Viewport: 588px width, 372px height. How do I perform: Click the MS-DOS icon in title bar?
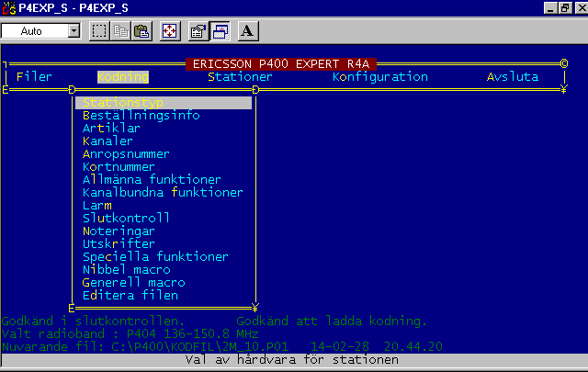click(x=8, y=8)
